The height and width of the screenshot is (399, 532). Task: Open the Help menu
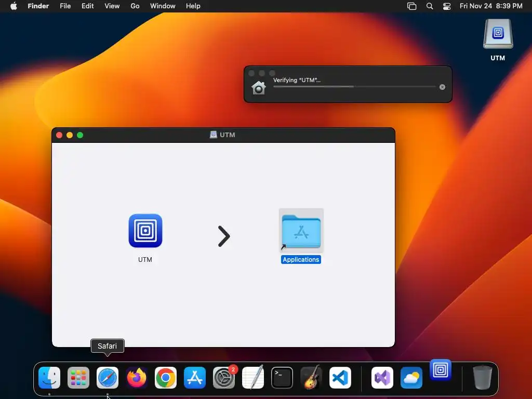193,6
